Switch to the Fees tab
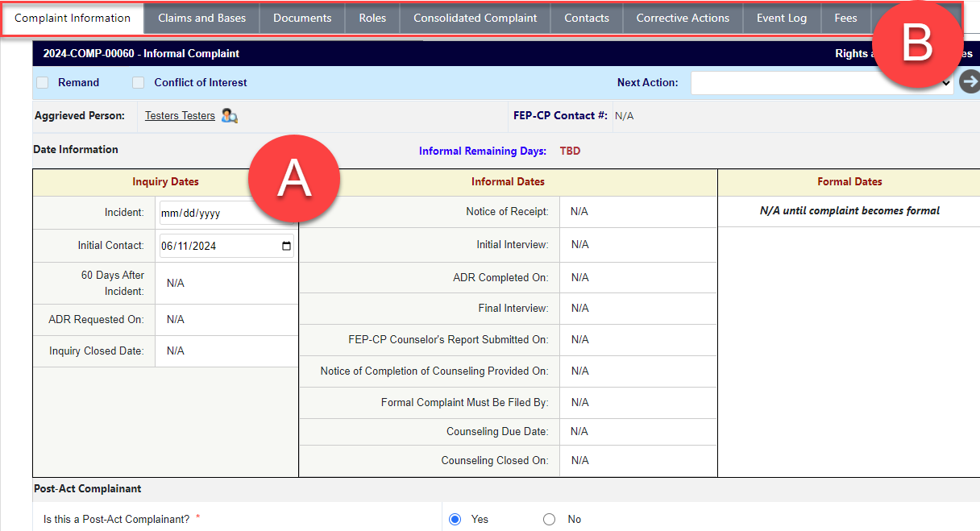Screen dimensions: 980x531 (x=845, y=18)
